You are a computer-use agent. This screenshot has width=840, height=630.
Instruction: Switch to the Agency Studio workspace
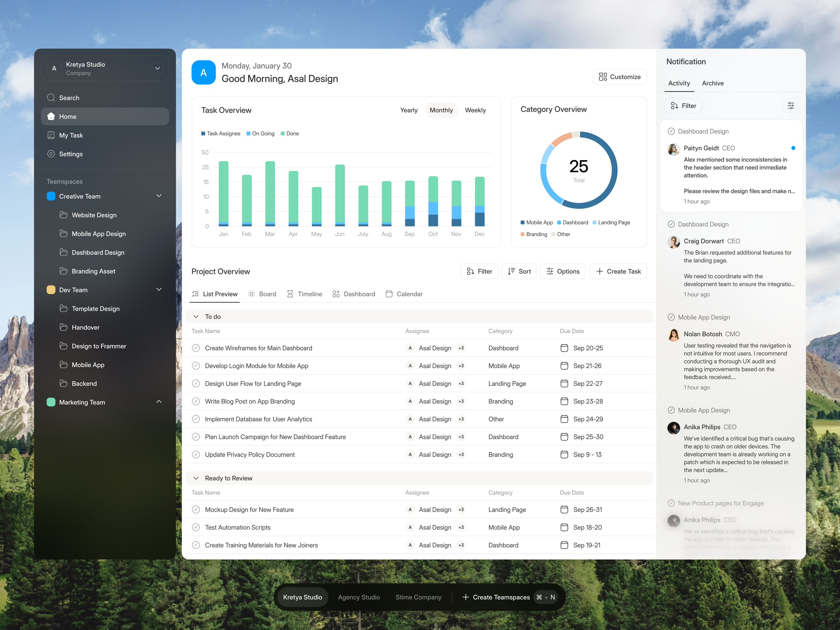[x=359, y=597]
